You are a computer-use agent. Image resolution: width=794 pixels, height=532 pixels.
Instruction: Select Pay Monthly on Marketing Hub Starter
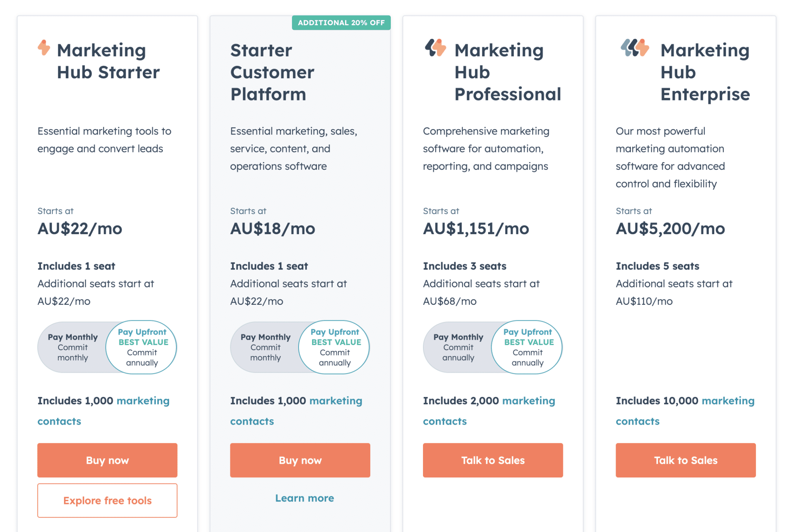[x=72, y=347]
